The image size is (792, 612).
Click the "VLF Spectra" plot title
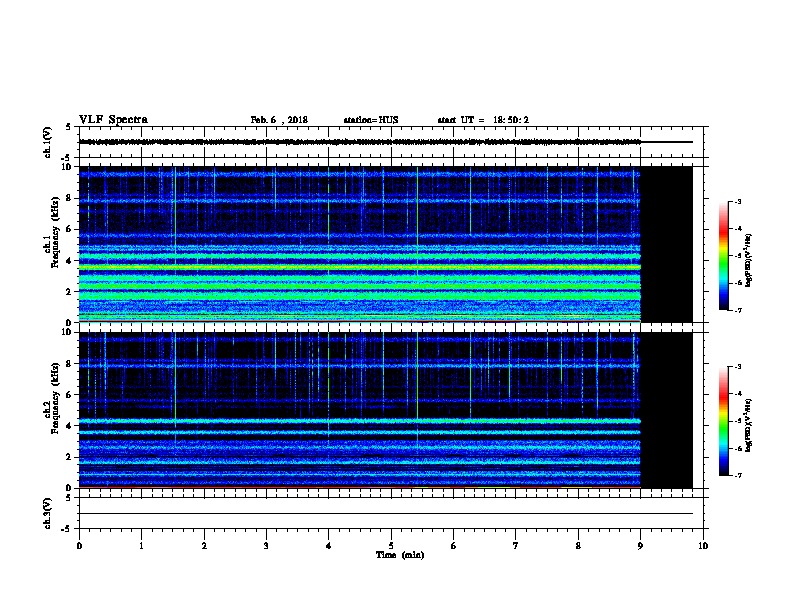point(113,120)
